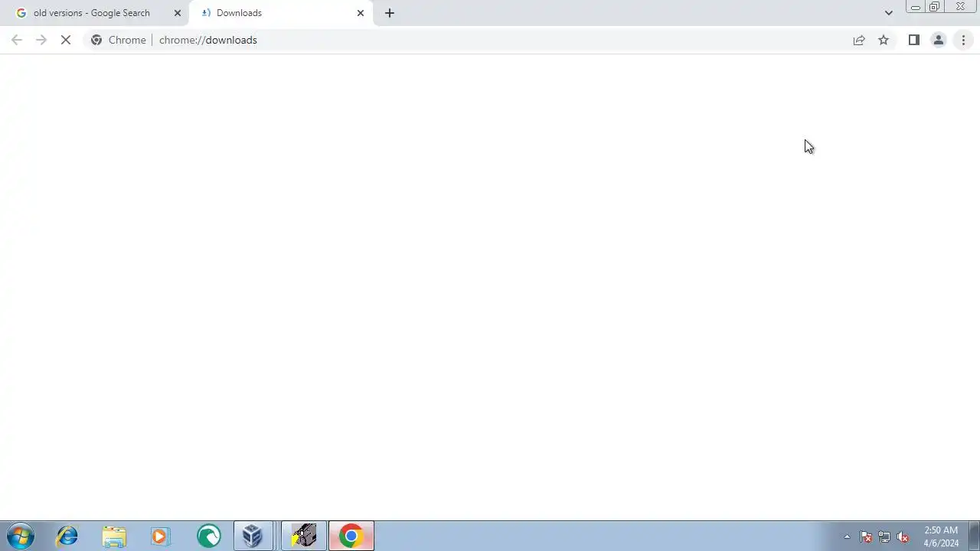The height and width of the screenshot is (551, 980).
Task: Open the green circular app in taskbar
Action: point(208,536)
